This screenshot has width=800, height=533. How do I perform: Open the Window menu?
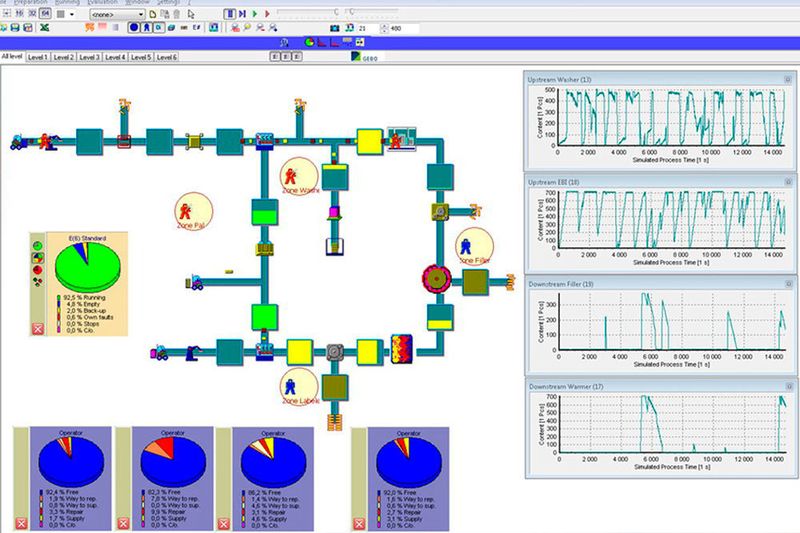137,2
